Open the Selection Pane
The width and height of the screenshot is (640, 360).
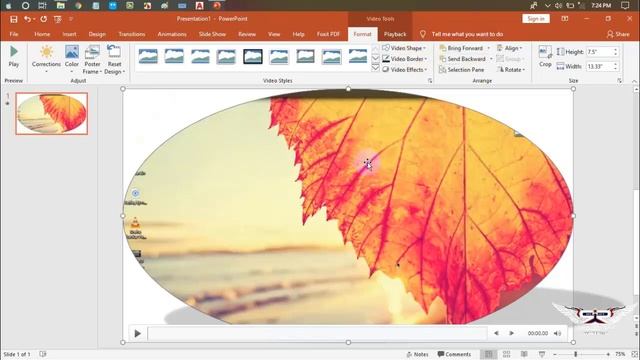click(x=462, y=70)
